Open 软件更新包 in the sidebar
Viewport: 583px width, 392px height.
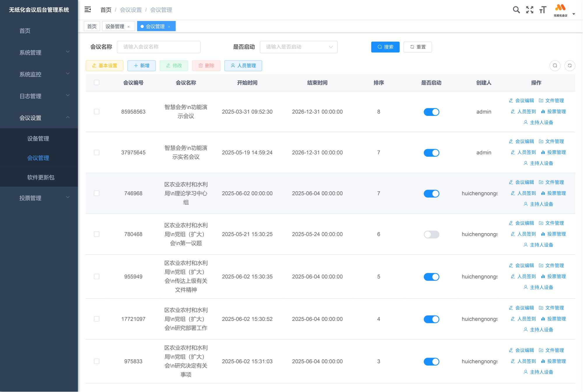click(41, 177)
